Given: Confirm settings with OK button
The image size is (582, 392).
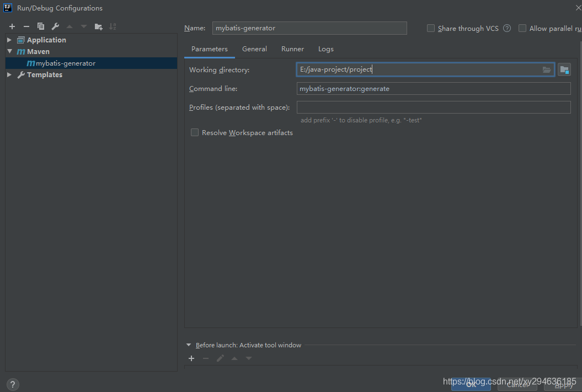Looking at the screenshot, I should pyautogui.click(x=471, y=385).
